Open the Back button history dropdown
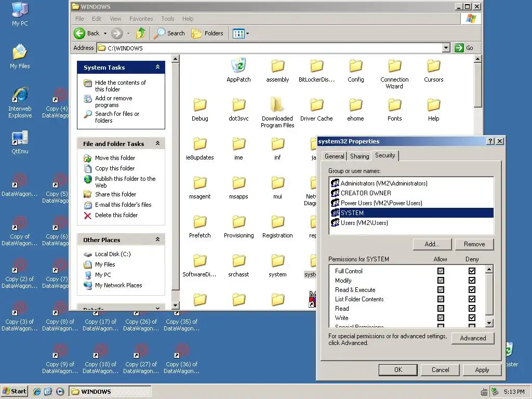This screenshot has width=532, height=399. (105, 33)
